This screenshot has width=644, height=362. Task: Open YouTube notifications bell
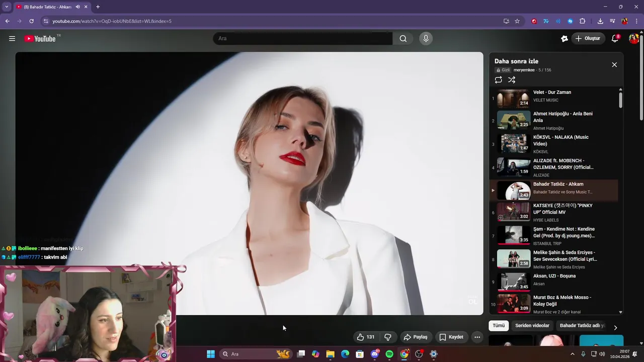pos(615,39)
